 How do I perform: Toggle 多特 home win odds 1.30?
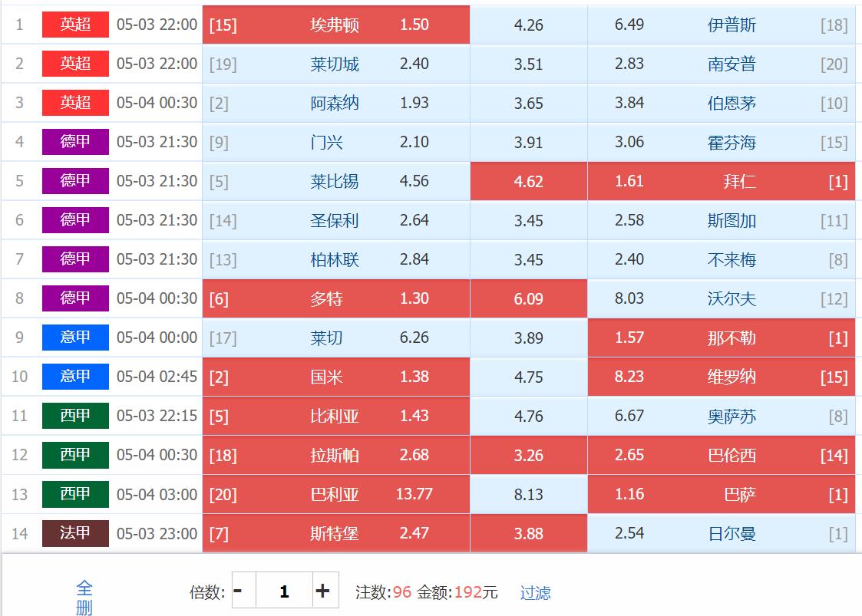click(336, 298)
